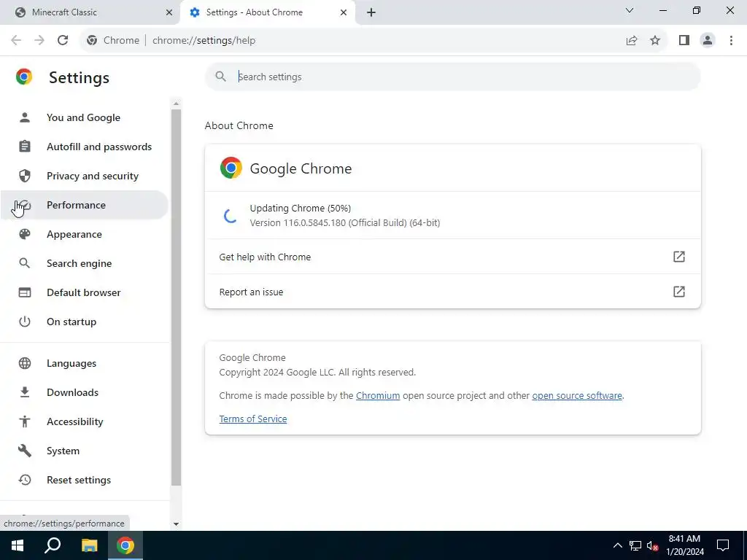Open the profile avatar icon

click(x=708, y=40)
